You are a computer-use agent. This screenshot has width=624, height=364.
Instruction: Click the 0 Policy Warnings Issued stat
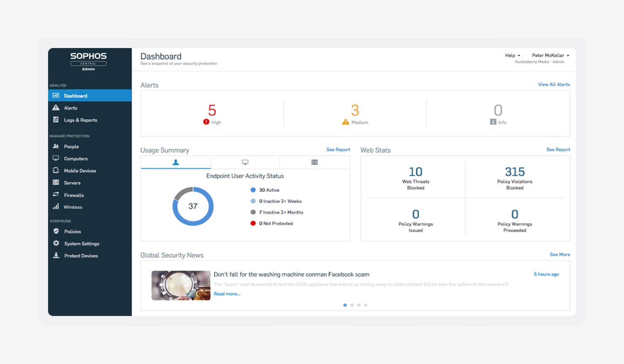click(x=415, y=221)
